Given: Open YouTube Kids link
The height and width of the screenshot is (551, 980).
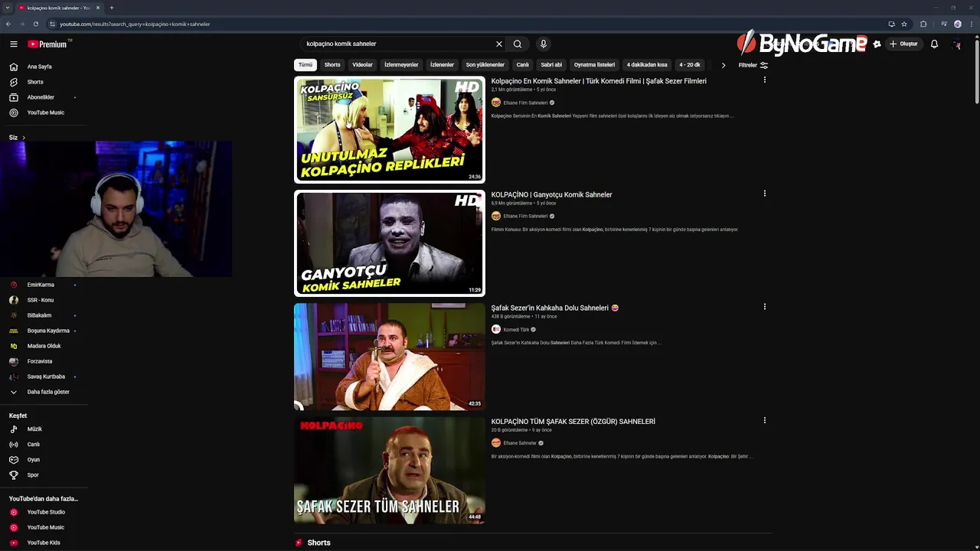Looking at the screenshot, I should coord(44,543).
